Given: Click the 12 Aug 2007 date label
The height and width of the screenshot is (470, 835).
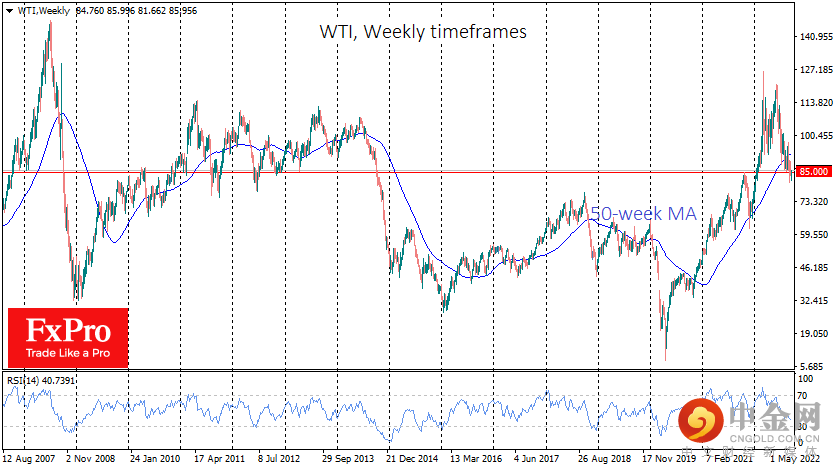Looking at the screenshot, I should pos(29,458).
